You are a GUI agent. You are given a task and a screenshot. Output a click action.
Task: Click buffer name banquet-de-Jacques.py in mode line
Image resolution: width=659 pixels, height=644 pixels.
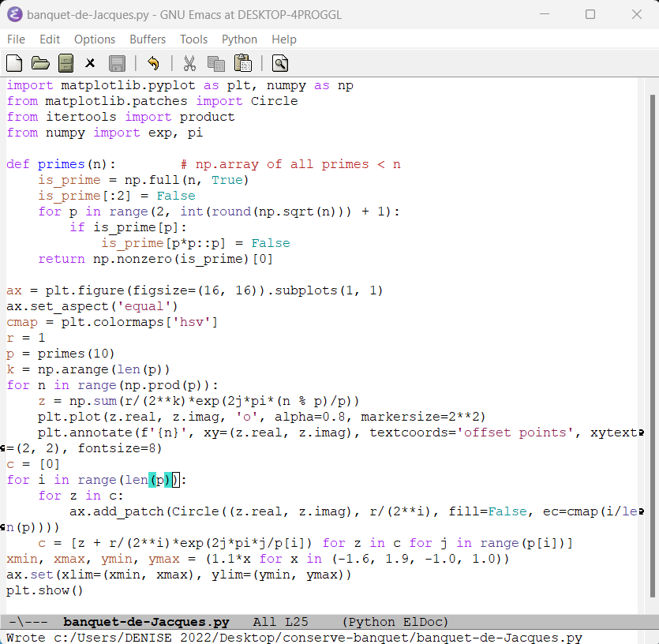click(x=146, y=622)
